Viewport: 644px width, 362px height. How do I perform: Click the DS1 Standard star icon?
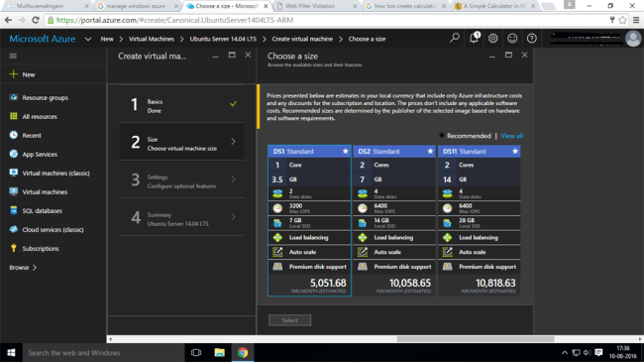click(x=346, y=151)
